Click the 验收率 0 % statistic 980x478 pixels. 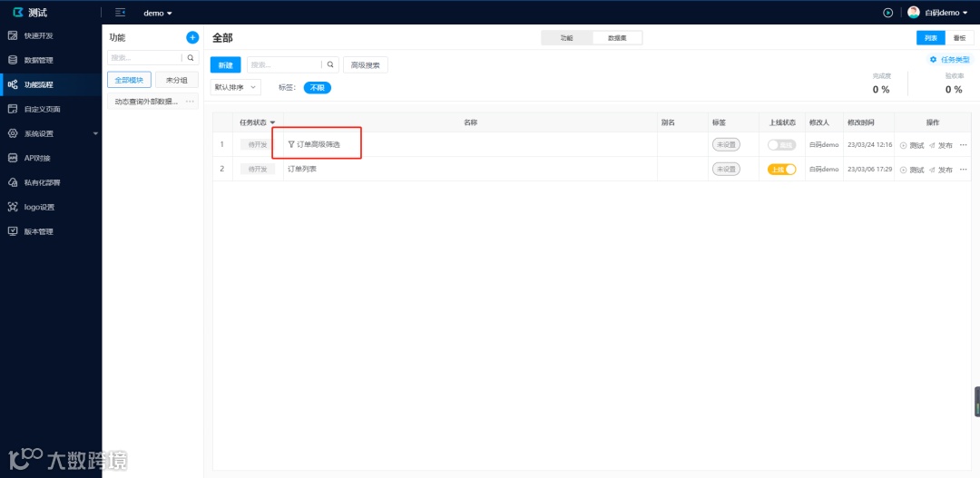click(954, 83)
